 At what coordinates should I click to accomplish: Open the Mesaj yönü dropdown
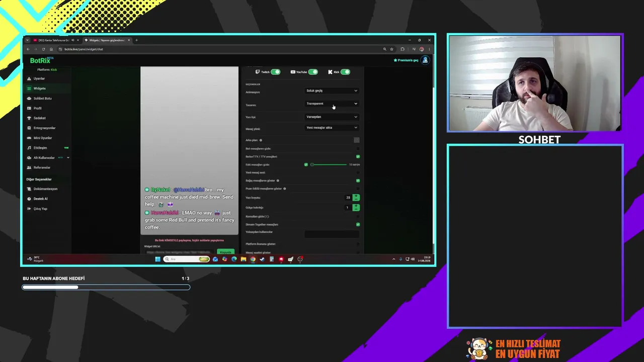332,128
